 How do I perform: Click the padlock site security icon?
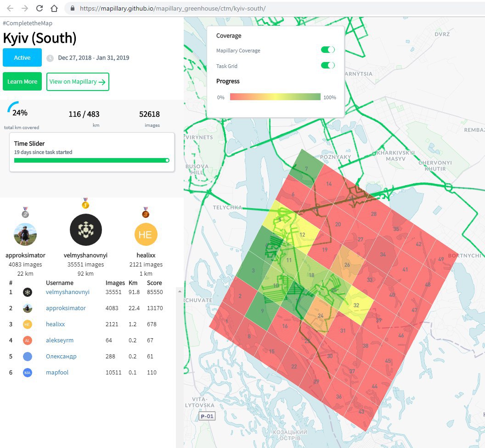(x=73, y=8)
